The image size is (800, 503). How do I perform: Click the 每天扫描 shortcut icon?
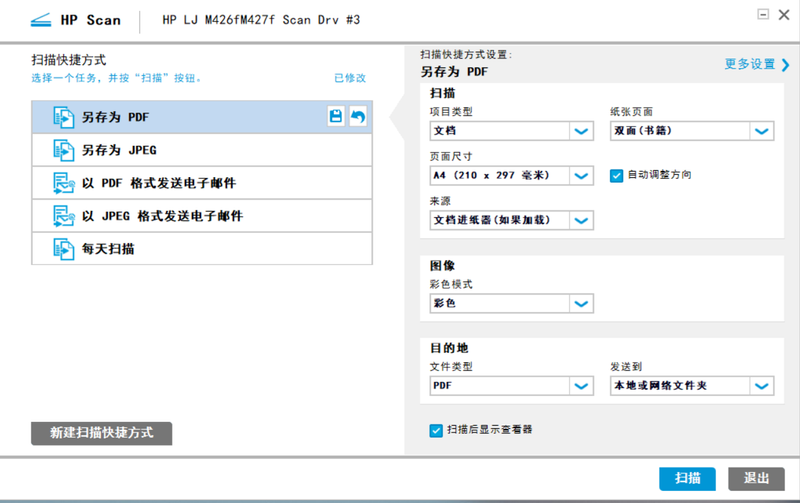[x=63, y=248]
